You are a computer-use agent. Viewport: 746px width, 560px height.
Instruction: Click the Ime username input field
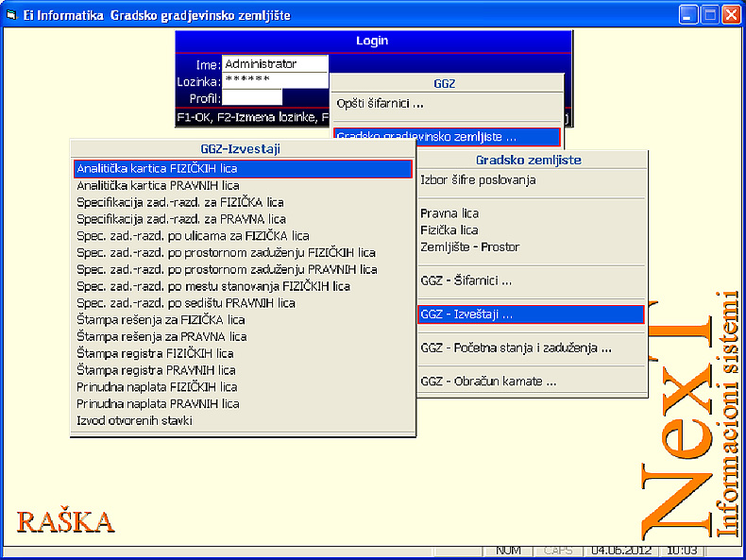[274, 64]
